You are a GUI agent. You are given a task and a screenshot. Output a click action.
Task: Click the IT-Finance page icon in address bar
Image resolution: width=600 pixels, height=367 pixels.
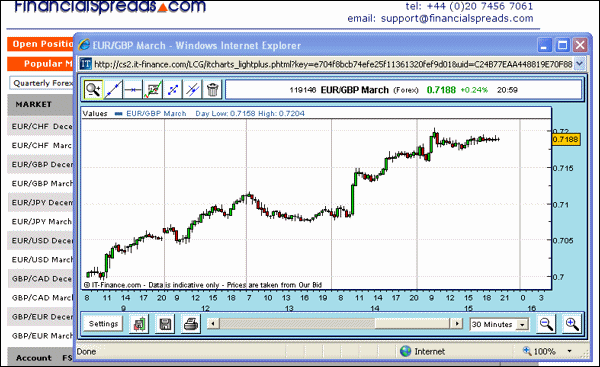point(86,64)
